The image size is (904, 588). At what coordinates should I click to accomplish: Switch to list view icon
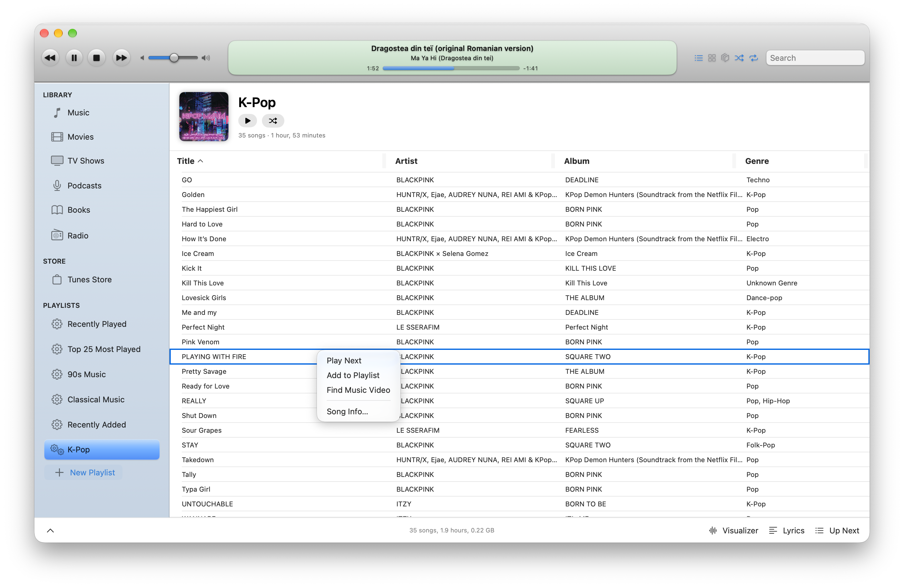698,58
